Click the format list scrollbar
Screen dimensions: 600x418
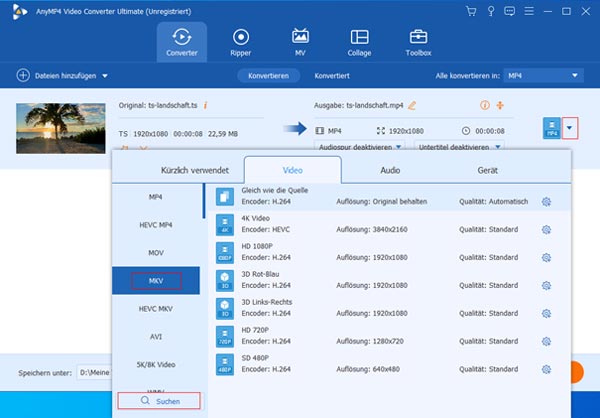(x=204, y=201)
